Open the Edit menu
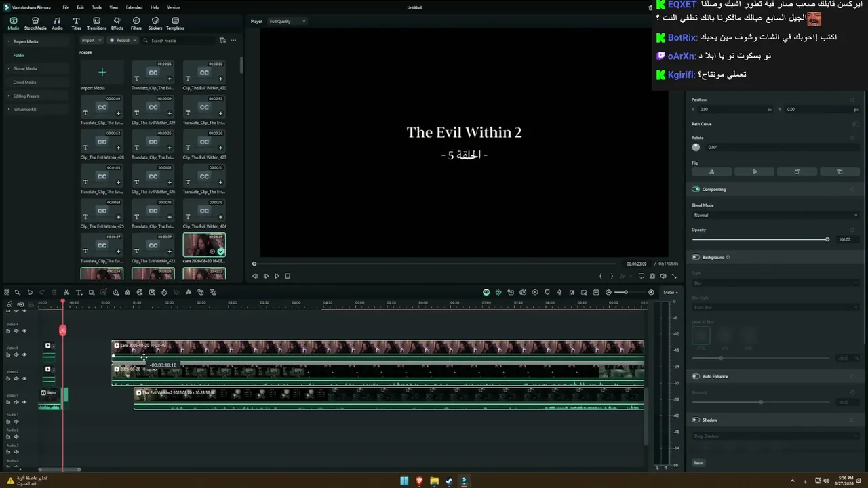868x488 pixels. pos(80,7)
